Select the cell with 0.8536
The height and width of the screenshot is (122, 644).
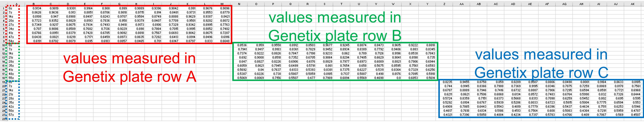(x=239, y=45)
